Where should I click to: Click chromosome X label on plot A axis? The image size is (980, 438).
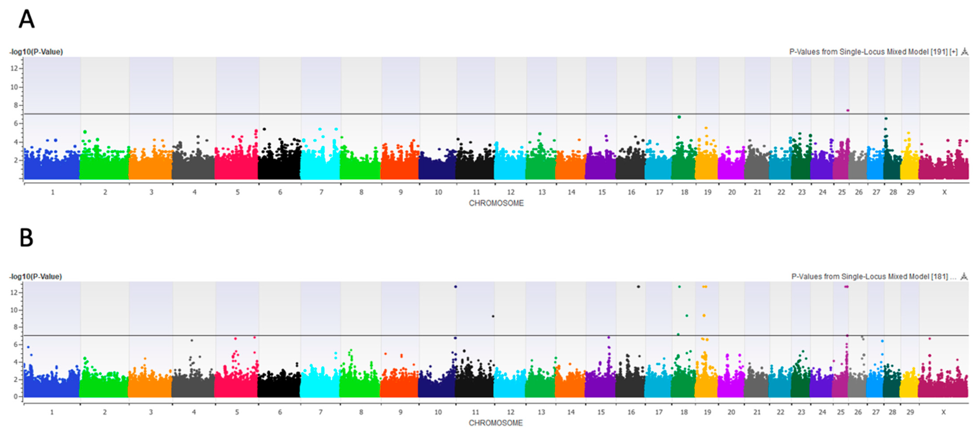pyautogui.click(x=944, y=192)
